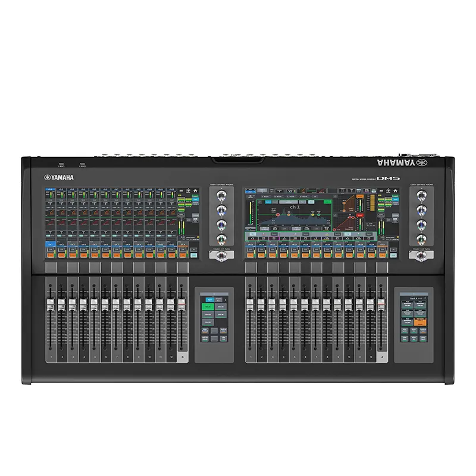Toggle the ch 12 orange ON button on the left screen

171,255
